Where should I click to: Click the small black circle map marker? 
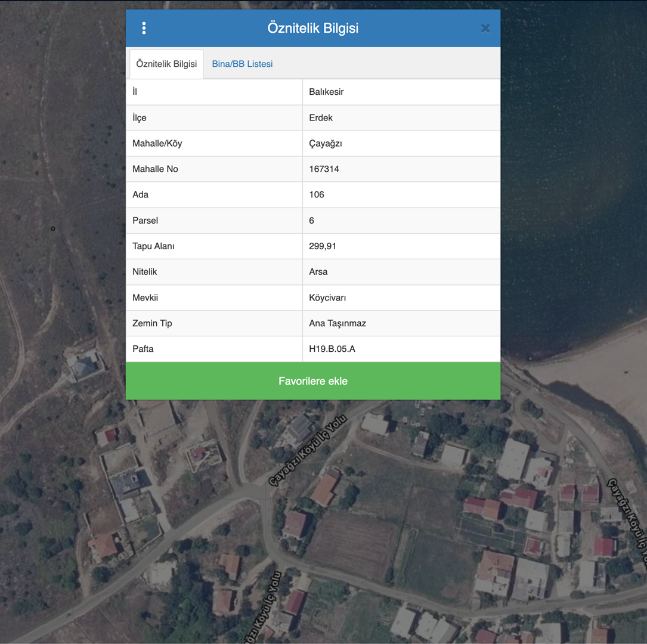tap(53, 229)
